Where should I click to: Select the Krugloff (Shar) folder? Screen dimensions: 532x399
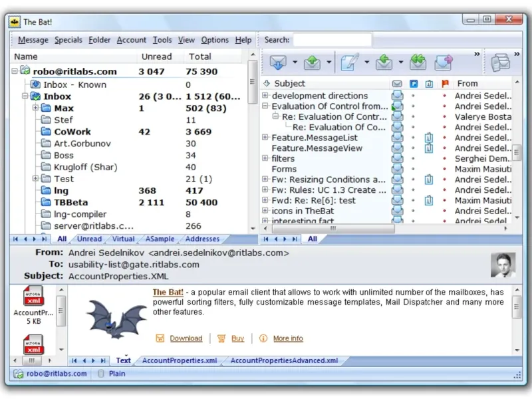click(86, 167)
